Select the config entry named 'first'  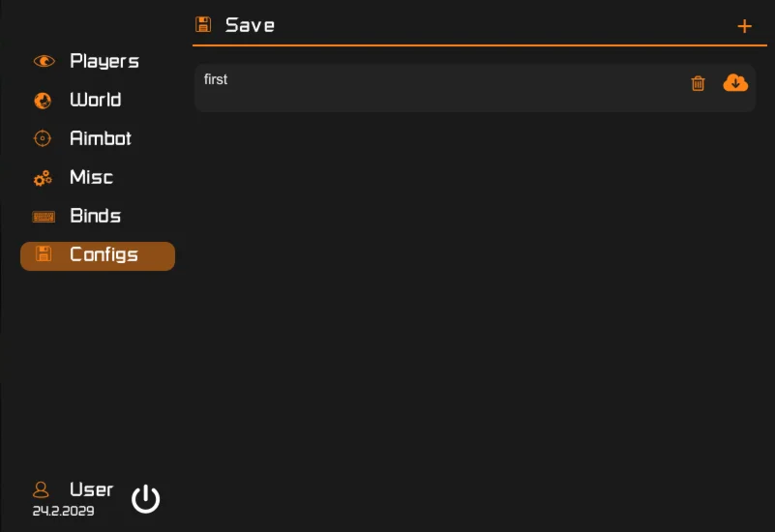click(216, 79)
